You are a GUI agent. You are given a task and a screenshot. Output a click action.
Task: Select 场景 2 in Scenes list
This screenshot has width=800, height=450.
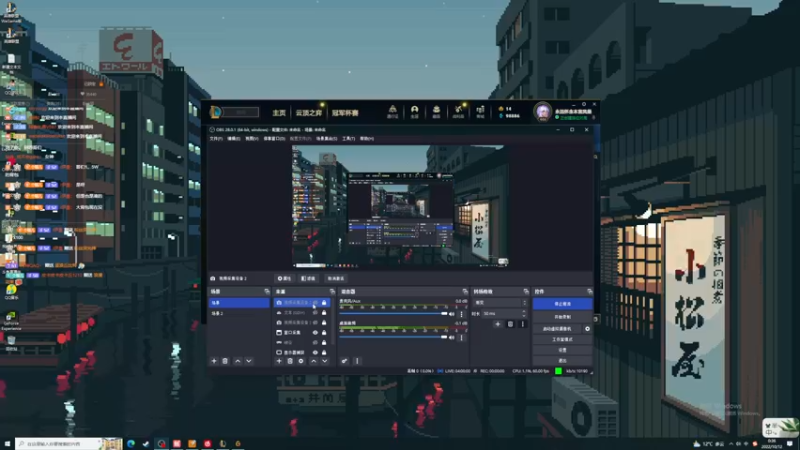(x=239, y=313)
